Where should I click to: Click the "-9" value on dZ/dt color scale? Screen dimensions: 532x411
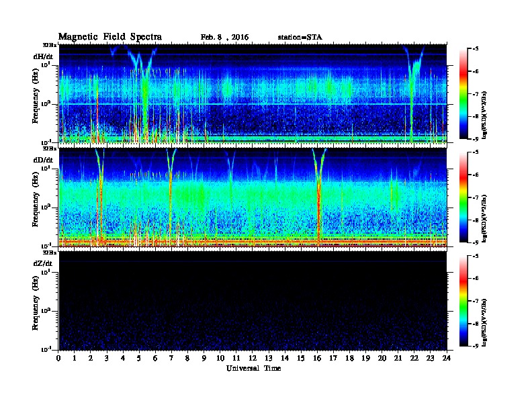point(476,346)
